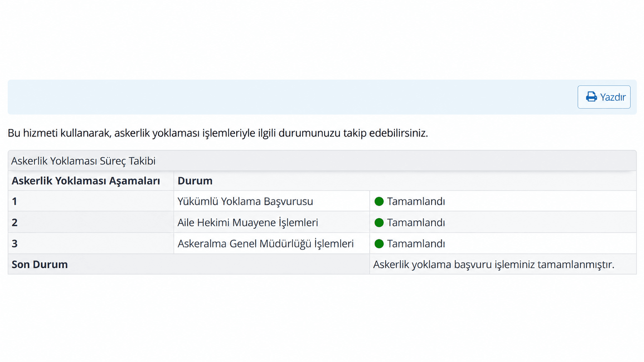Click the stage number 2 cell

91,222
